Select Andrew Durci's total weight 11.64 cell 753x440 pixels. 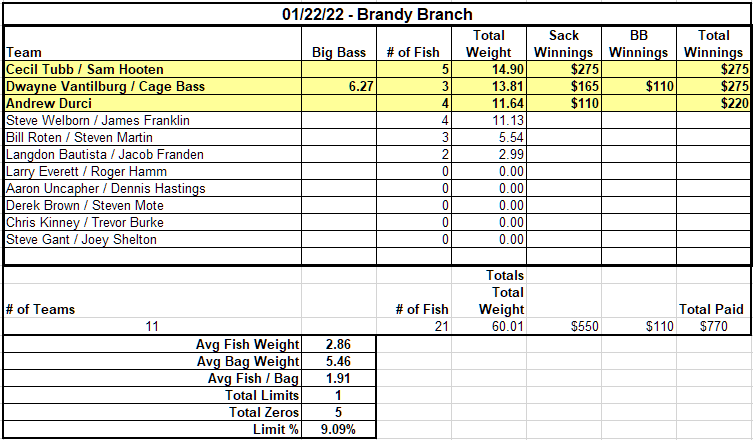(489, 103)
